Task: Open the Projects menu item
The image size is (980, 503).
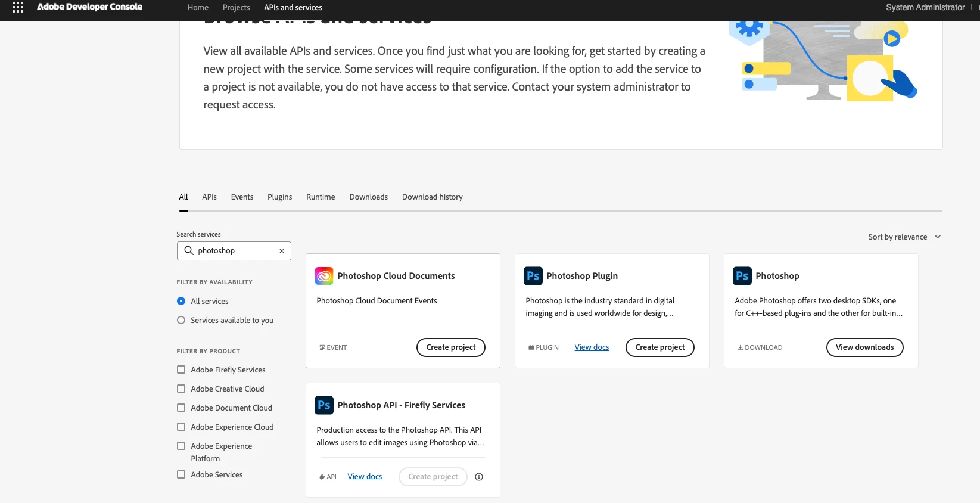Action: click(236, 7)
